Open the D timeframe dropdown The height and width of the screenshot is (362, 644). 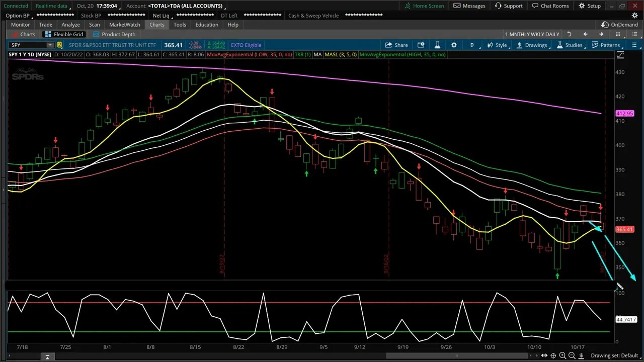472,45
